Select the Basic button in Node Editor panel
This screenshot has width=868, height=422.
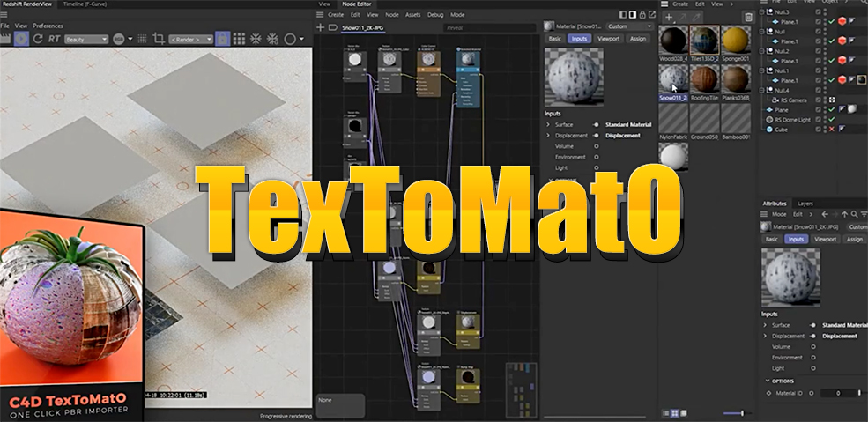(x=554, y=39)
